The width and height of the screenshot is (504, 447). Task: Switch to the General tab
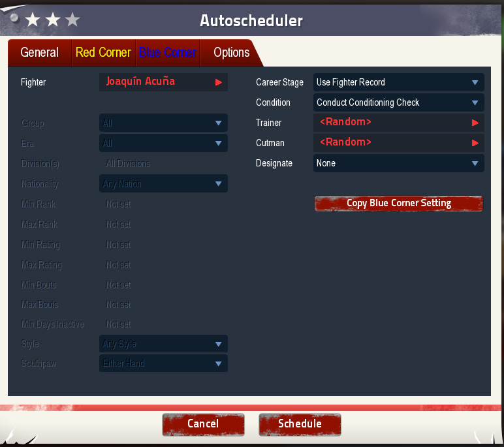(x=39, y=53)
